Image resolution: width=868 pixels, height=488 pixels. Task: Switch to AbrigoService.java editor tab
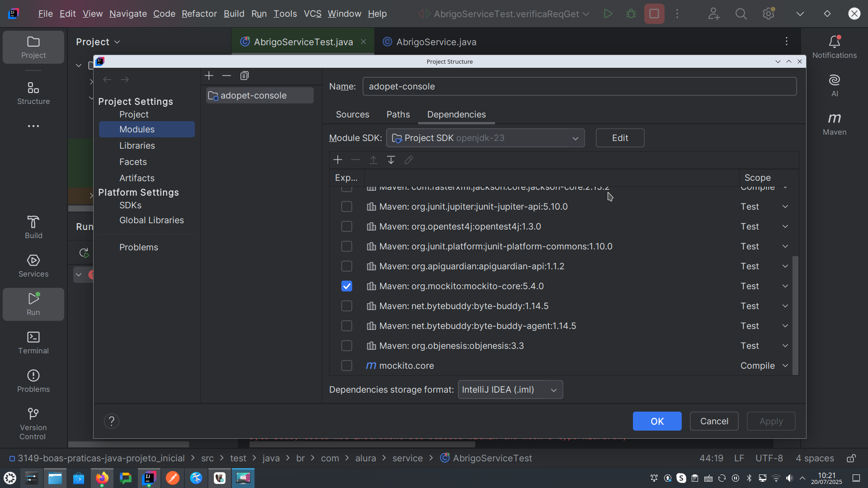click(429, 42)
